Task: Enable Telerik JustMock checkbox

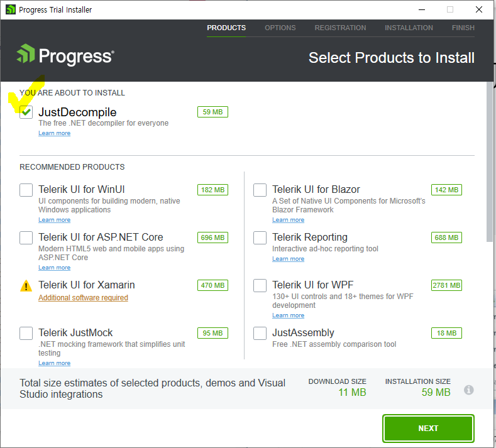Action: tap(26, 333)
